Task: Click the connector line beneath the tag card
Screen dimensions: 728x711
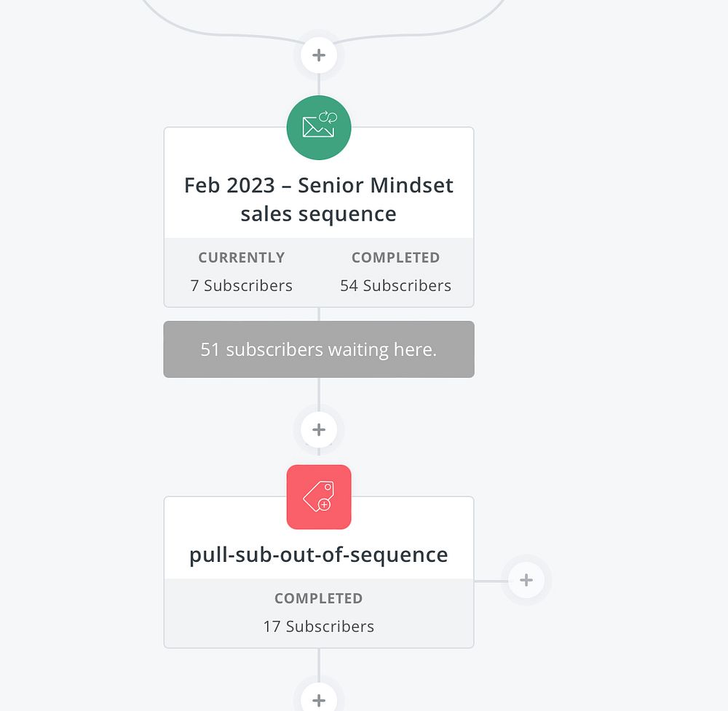Action: tap(319, 664)
